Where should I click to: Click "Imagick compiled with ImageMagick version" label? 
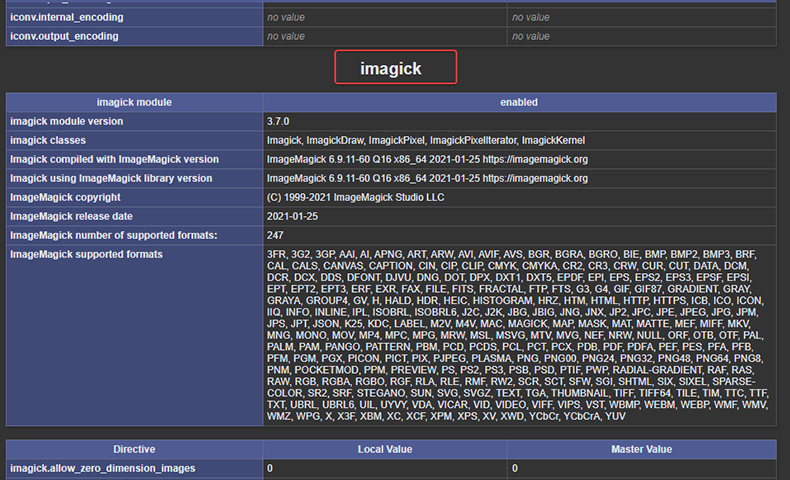tap(114, 159)
